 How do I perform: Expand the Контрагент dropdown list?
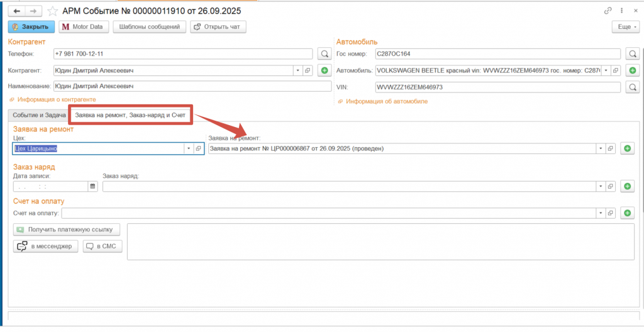tap(297, 70)
